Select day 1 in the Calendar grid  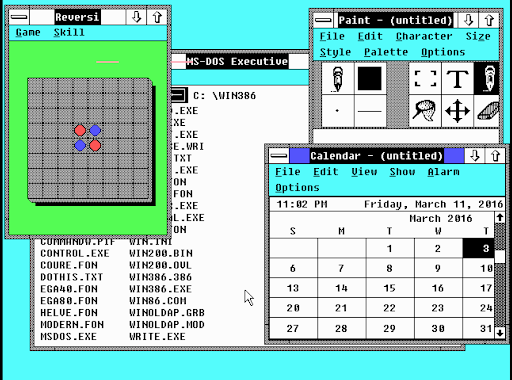point(390,248)
